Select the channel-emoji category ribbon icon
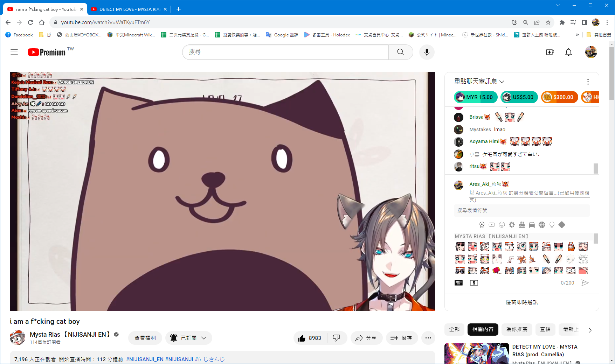615x364 pixels. 482,225
